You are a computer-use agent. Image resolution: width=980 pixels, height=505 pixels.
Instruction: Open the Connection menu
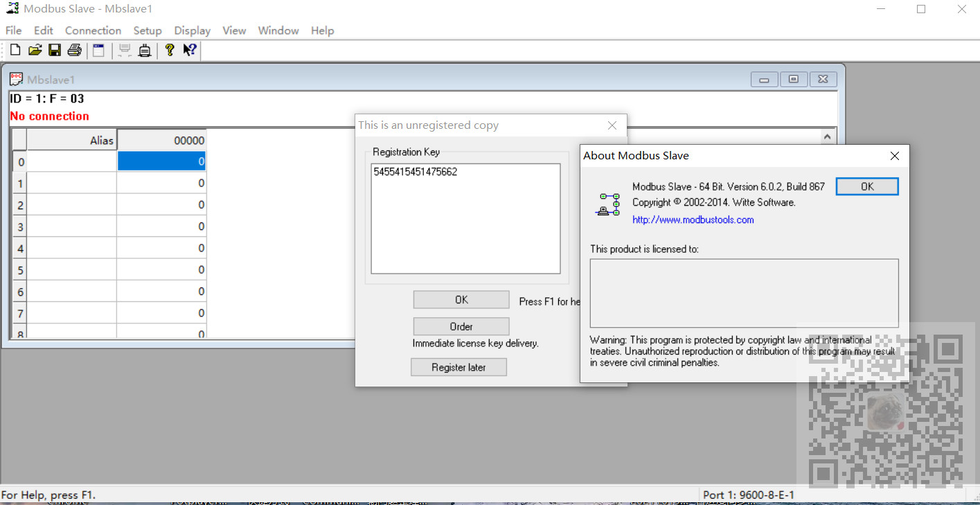pyautogui.click(x=93, y=30)
